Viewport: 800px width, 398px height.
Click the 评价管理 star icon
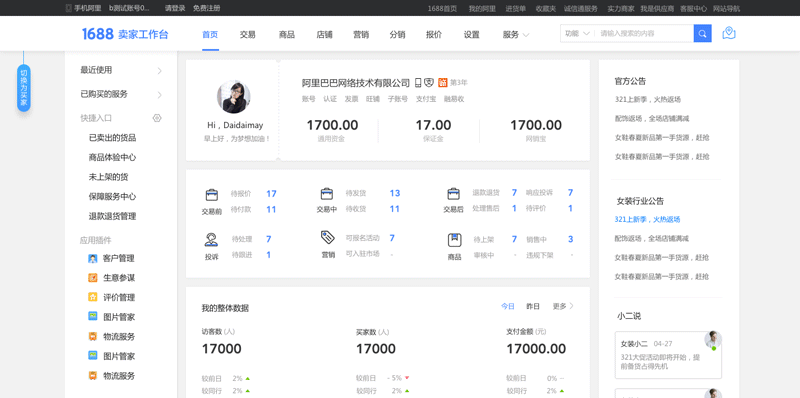click(x=92, y=297)
